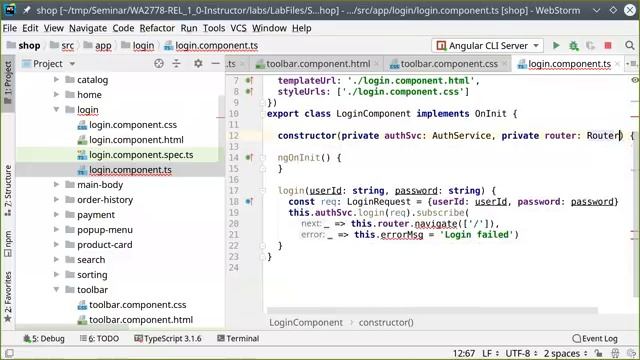Close the toolbar.component.css tab
The height and width of the screenshot is (360, 640).
coord(504,64)
